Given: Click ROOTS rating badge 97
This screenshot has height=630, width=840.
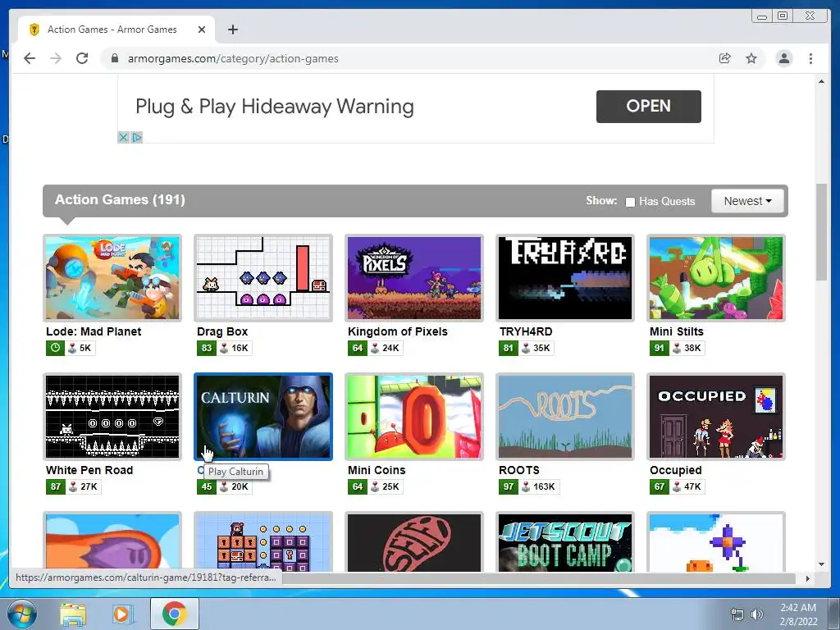Looking at the screenshot, I should [509, 487].
